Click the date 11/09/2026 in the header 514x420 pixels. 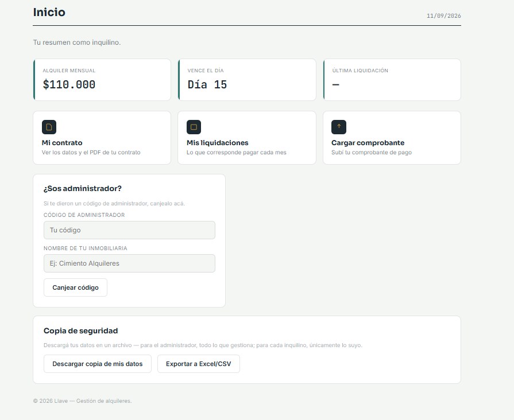(x=444, y=15)
